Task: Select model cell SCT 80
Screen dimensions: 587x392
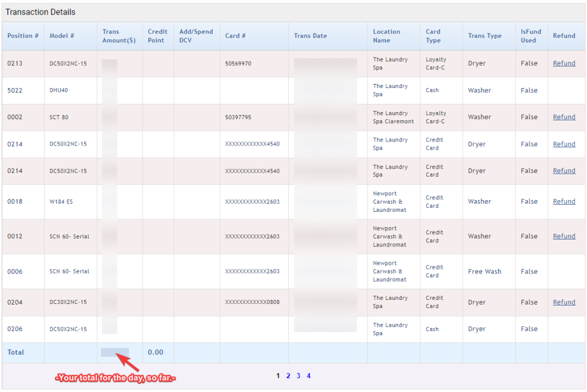Action: coord(59,117)
